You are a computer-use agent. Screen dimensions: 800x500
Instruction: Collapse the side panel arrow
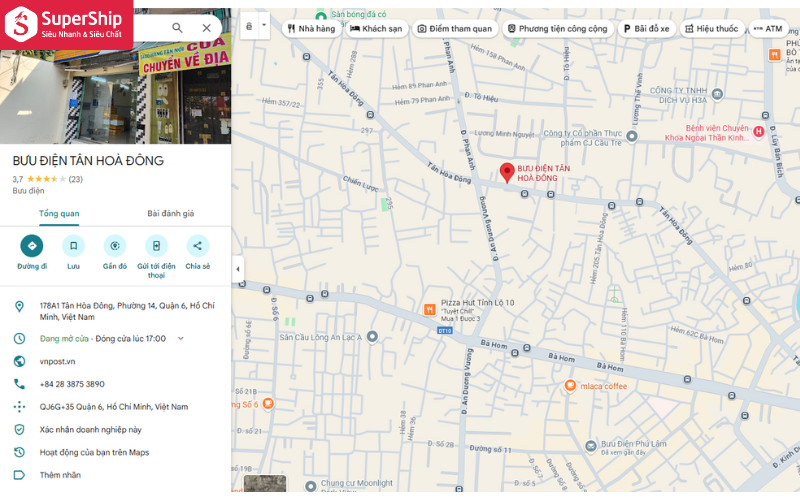click(x=238, y=269)
